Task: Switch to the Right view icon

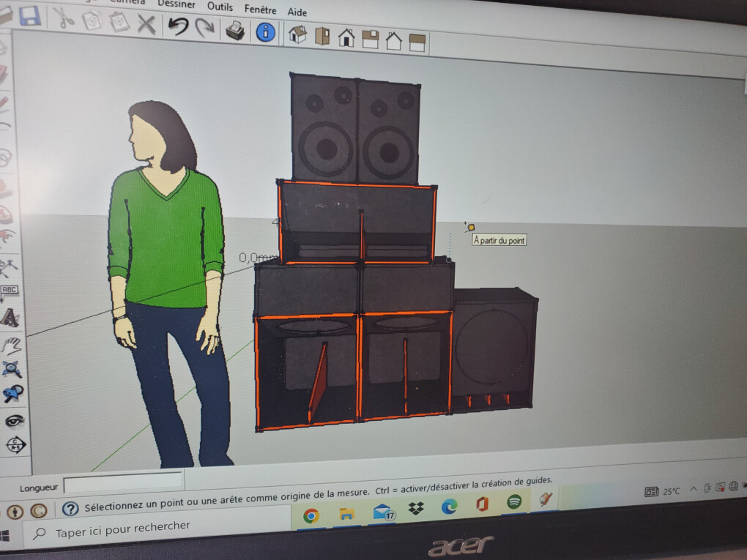Action: (370, 40)
